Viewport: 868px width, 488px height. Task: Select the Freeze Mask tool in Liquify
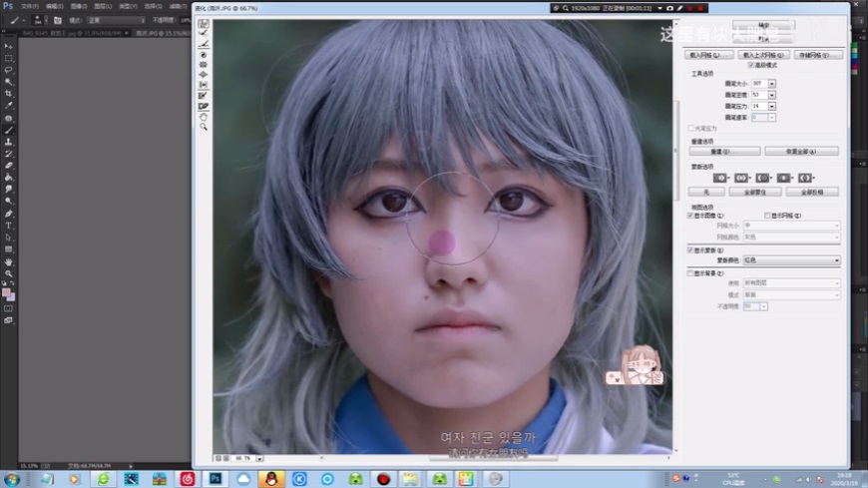[x=204, y=95]
